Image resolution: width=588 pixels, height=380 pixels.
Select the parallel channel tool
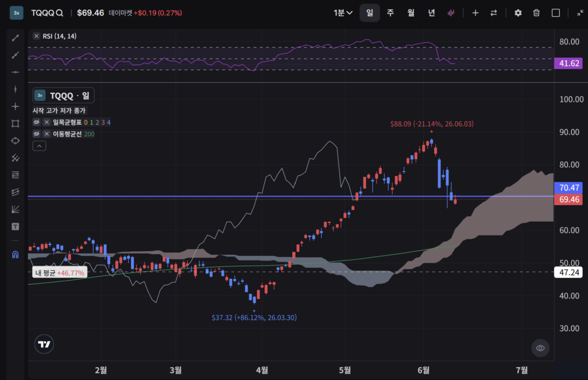[x=16, y=192]
